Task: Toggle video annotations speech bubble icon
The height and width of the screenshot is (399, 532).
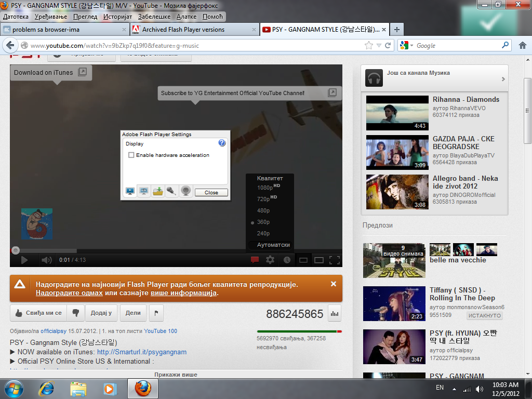Action: click(255, 260)
